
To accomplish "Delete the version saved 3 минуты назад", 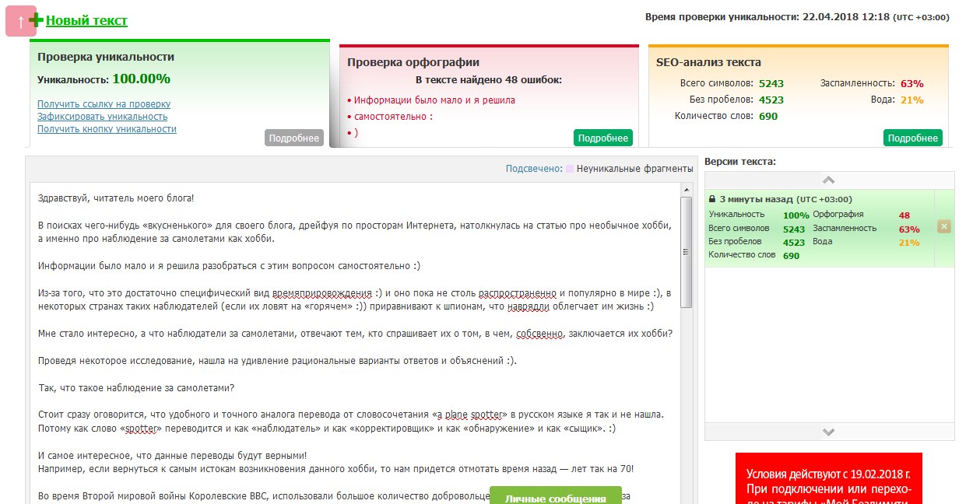I will 943,227.
